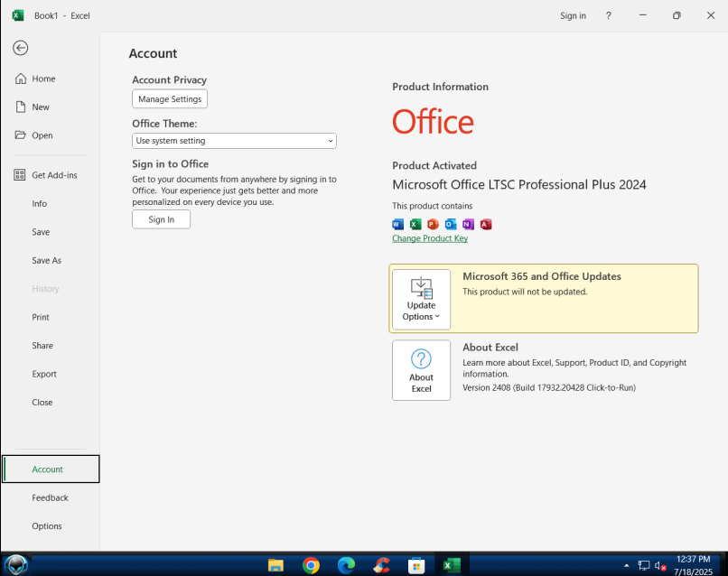Show hidden icons in the system tray
Screen dimensions: 728x576
click(627, 565)
